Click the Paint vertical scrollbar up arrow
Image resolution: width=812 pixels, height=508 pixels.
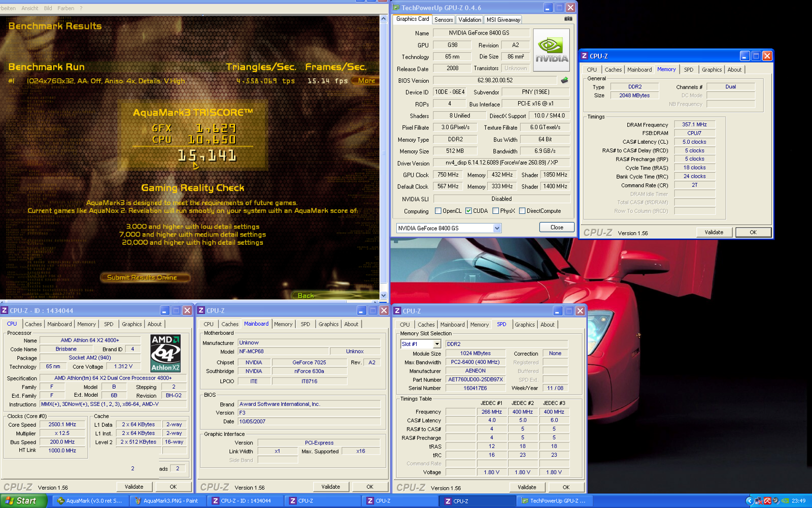[384, 18]
